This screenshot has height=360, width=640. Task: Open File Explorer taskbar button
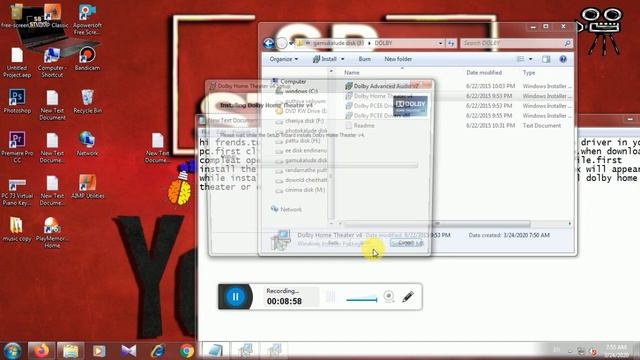click(70, 351)
